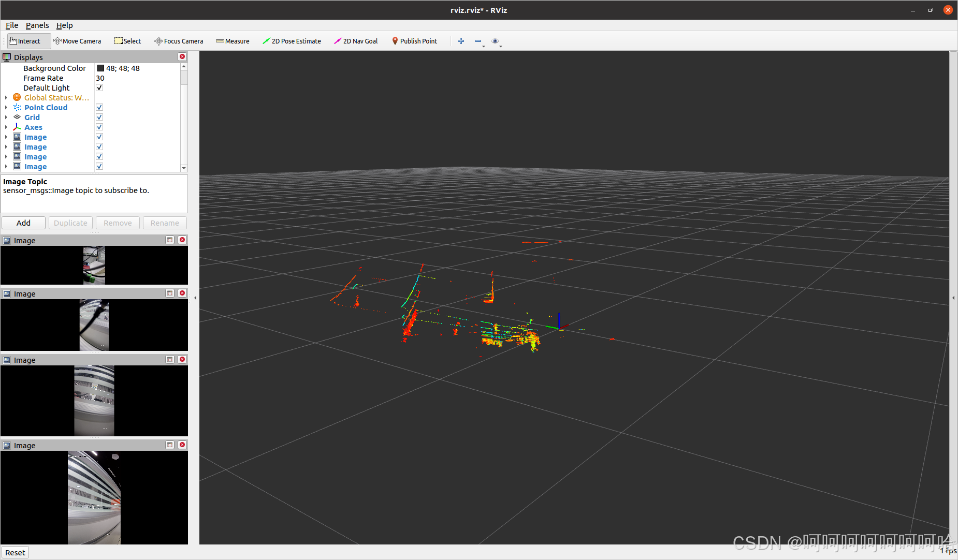Click the Axes display icon
The image size is (958, 560).
[17, 127]
